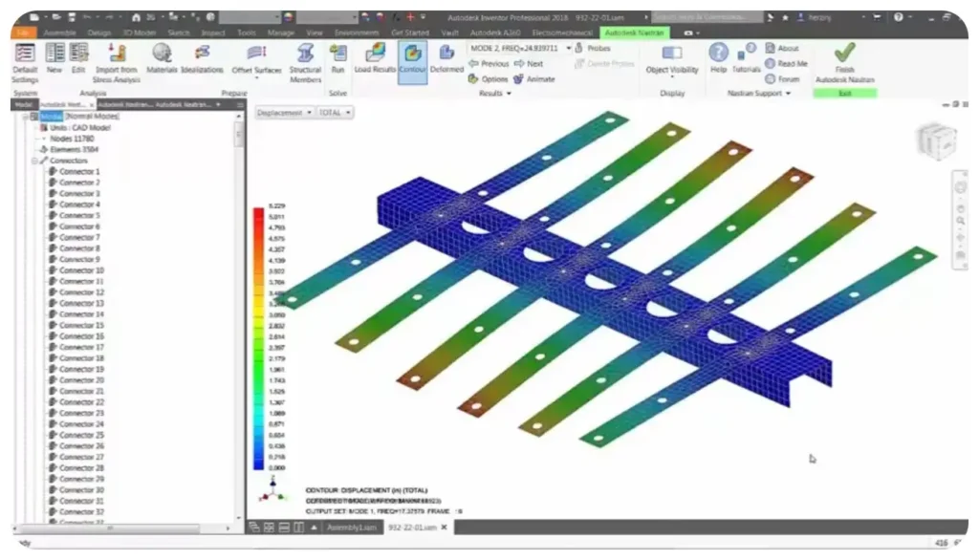
Task: Switch to the Design ribbon tab
Action: 98,32
